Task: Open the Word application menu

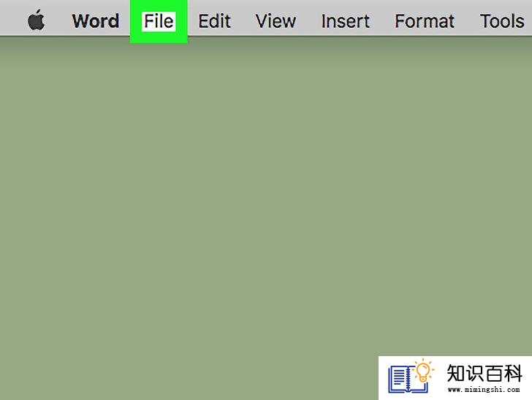Action: coord(96,21)
